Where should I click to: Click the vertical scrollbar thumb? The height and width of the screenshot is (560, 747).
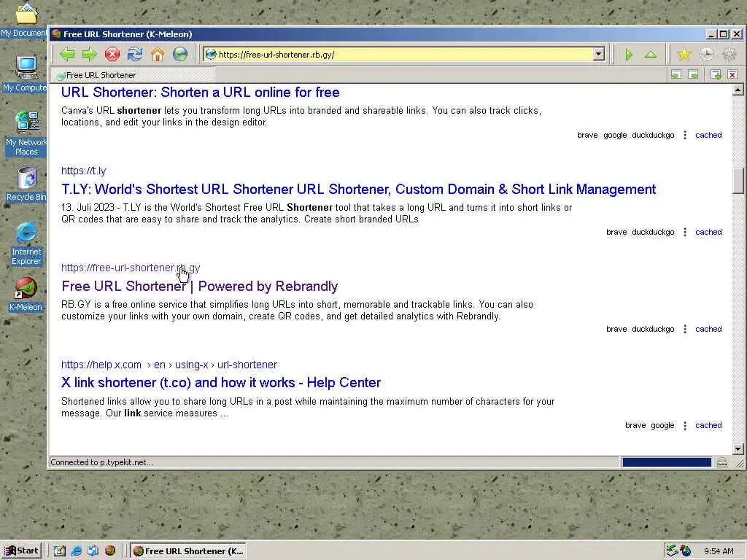coord(738,181)
